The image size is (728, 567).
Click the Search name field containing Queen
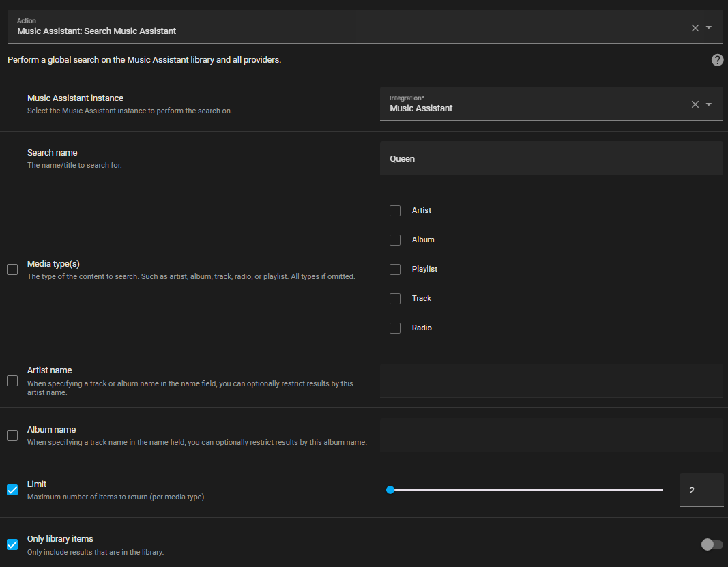click(x=551, y=158)
